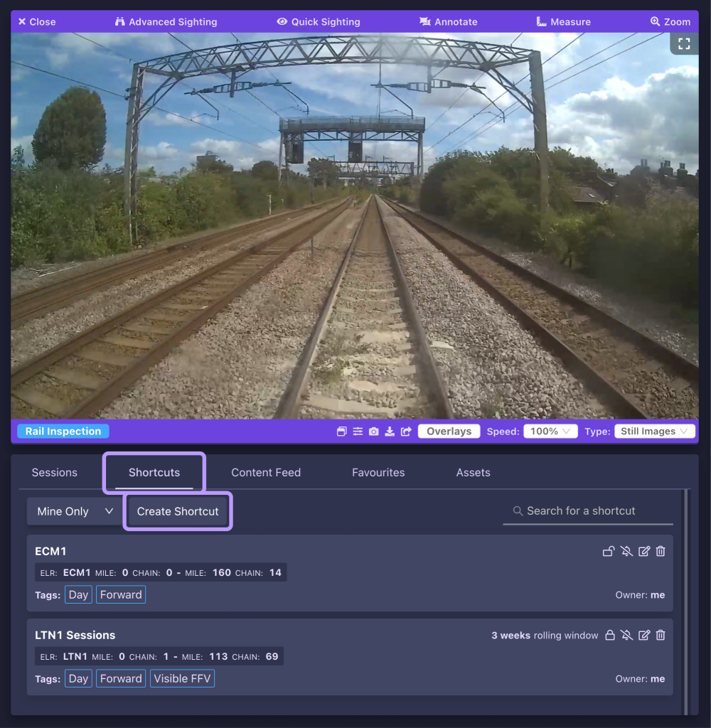711x728 pixels.
Task: Open the Speed 100% dropdown
Action: [550, 432]
